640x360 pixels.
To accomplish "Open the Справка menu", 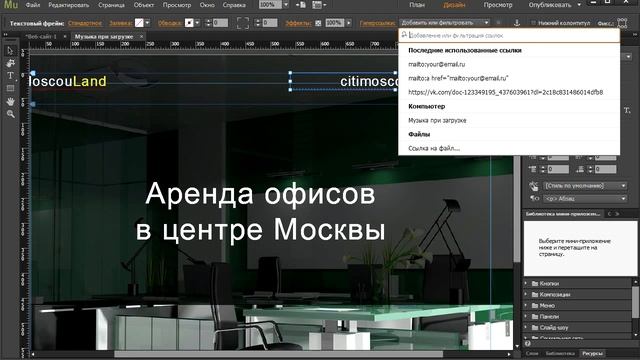I will point(234,5).
